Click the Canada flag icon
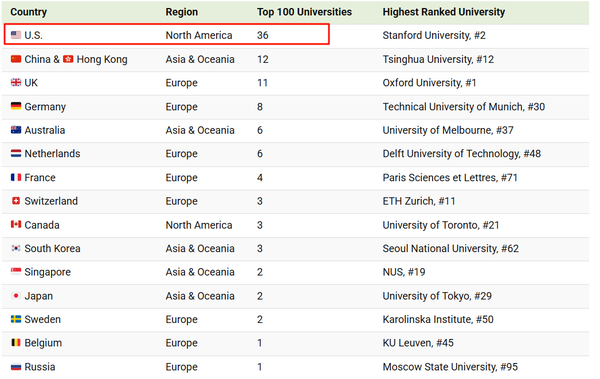Image resolution: width=600 pixels, height=379 pixels. [16, 224]
